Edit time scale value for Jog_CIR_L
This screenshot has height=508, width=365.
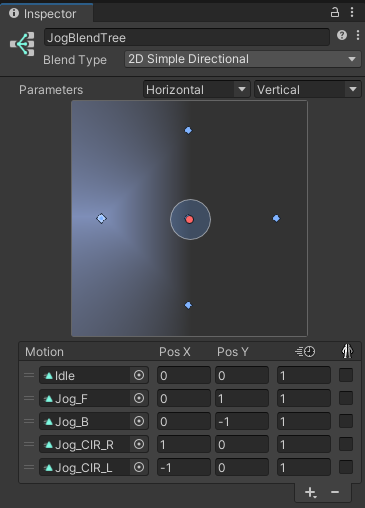[304, 467]
